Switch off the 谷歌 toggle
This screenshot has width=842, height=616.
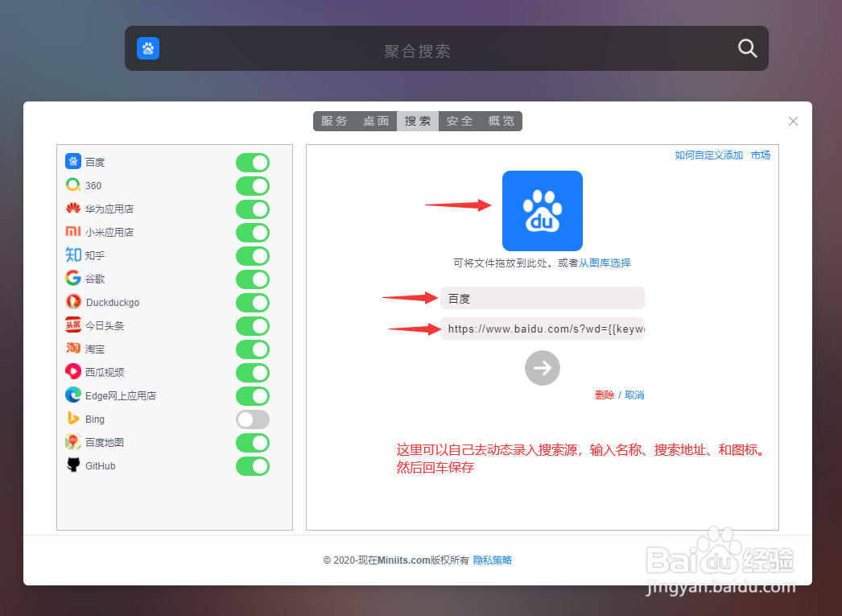point(253,279)
